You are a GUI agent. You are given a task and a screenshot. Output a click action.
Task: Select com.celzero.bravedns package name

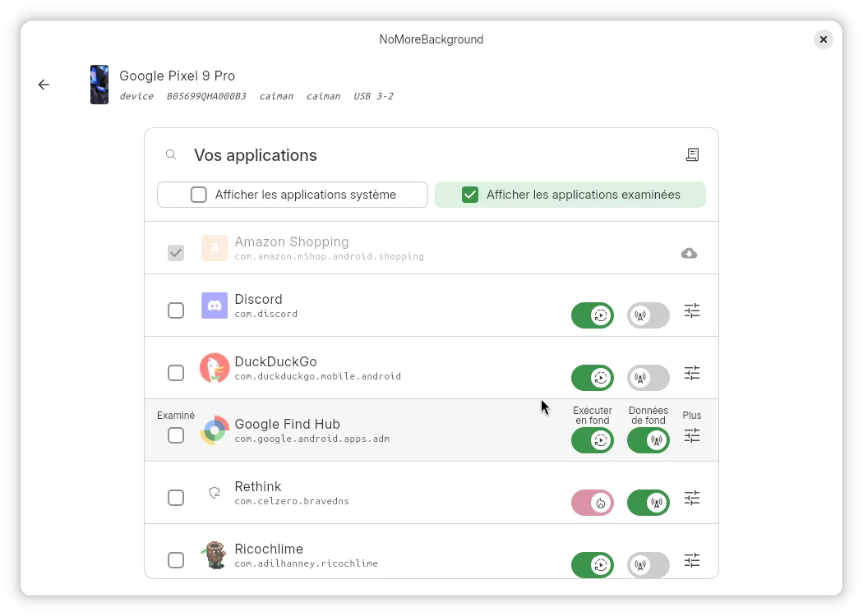coord(292,501)
